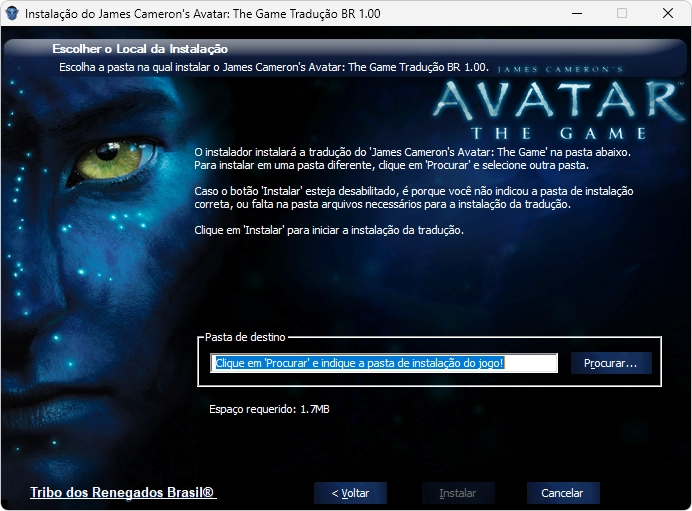Close the installer window

click(x=668, y=13)
